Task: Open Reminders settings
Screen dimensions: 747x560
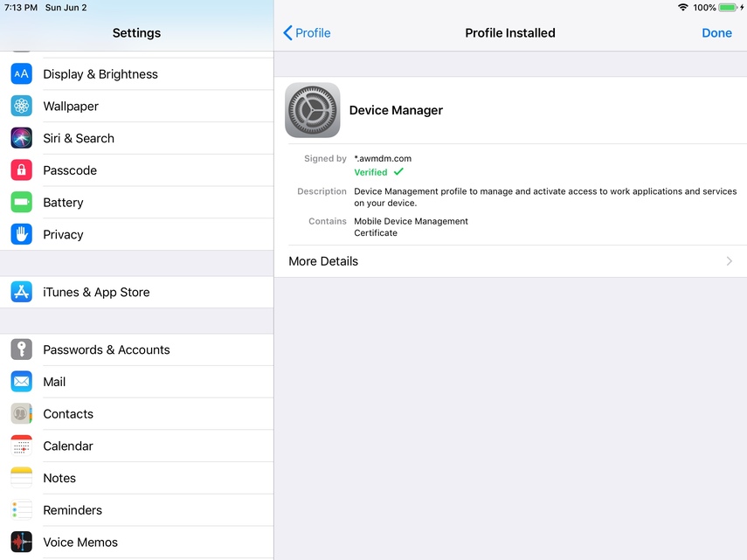Action: point(73,510)
